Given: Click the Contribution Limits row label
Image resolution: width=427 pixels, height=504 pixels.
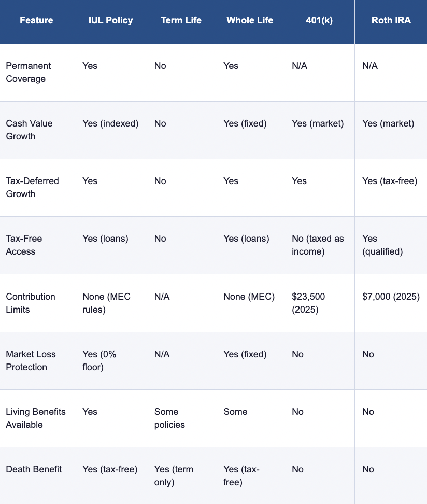Looking at the screenshot, I should (30, 303).
